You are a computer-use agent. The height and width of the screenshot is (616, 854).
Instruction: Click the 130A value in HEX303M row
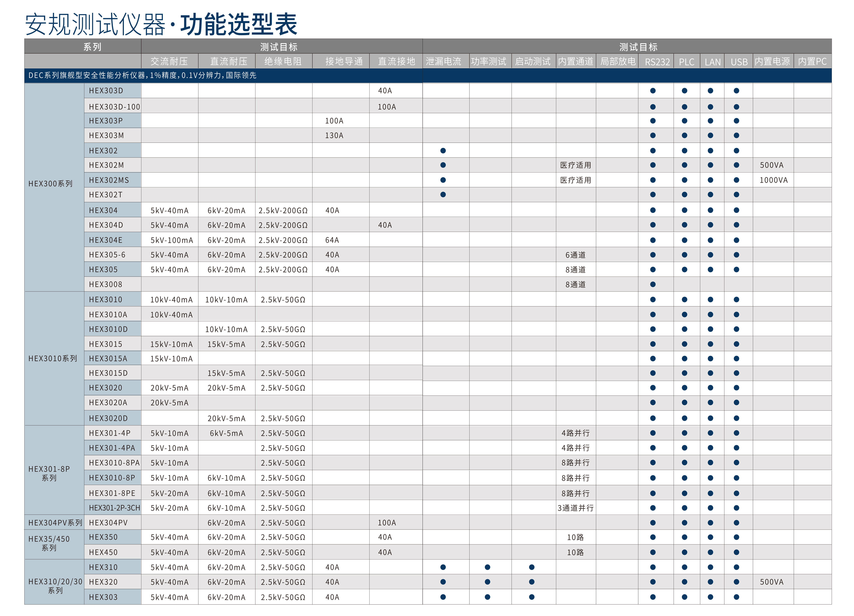pos(334,135)
